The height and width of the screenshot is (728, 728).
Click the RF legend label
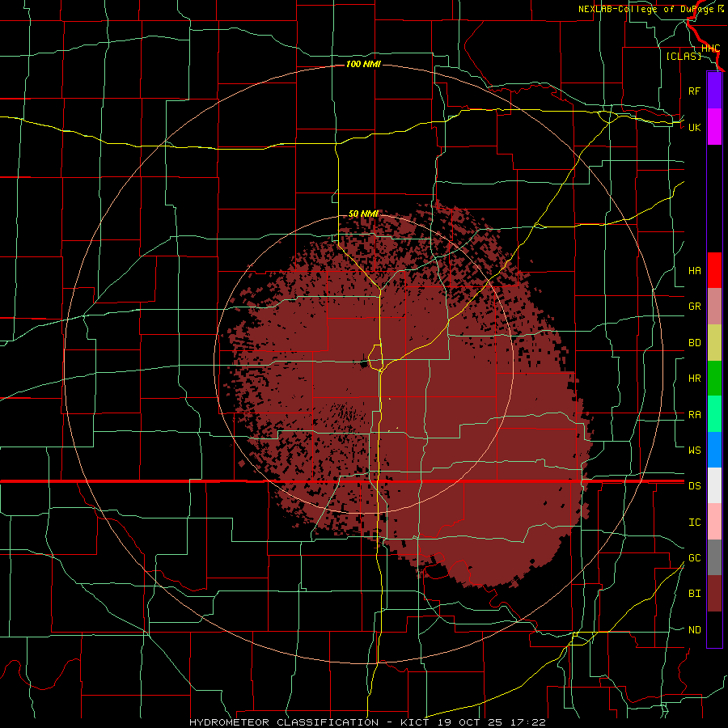point(694,91)
